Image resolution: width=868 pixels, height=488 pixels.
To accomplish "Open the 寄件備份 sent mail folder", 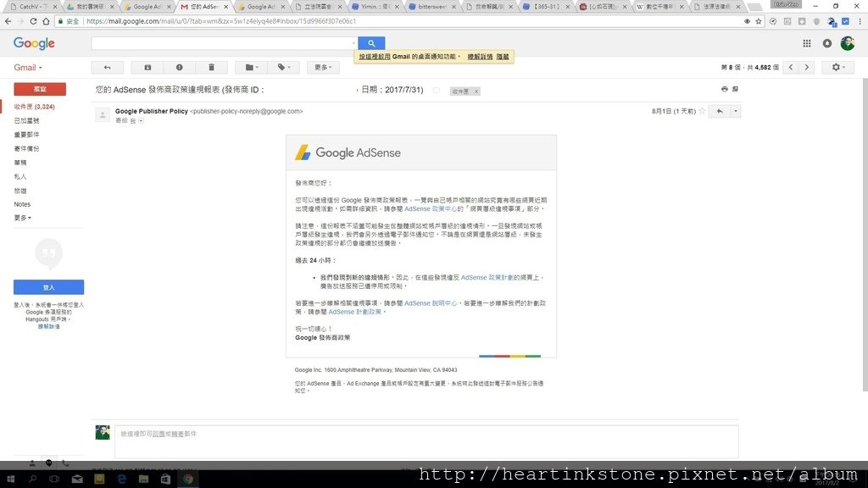I will 26,148.
